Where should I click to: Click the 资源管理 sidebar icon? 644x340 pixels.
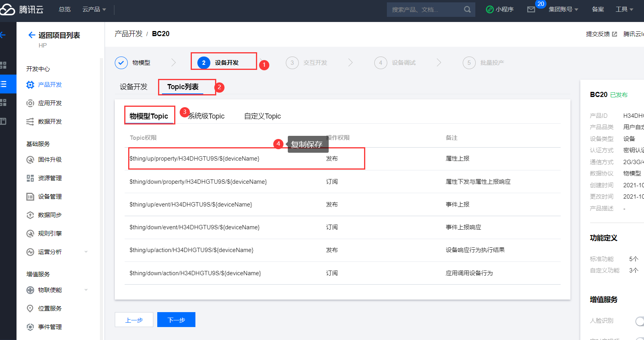pos(30,178)
